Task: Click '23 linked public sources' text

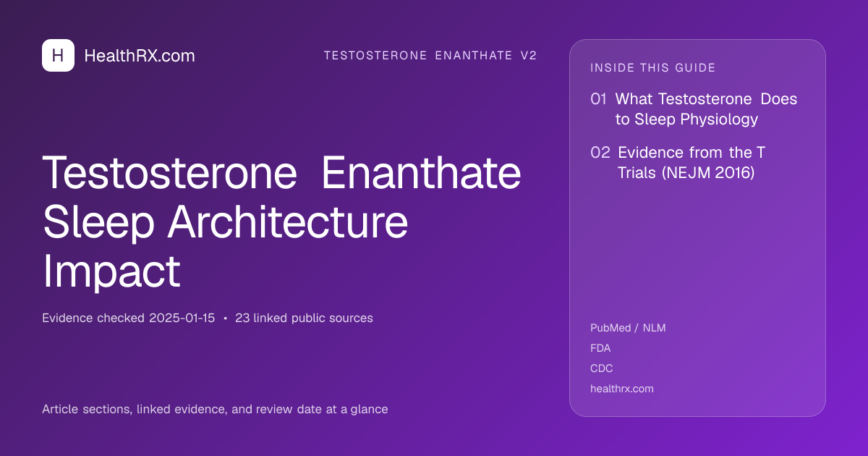Action: pos(304,318)
